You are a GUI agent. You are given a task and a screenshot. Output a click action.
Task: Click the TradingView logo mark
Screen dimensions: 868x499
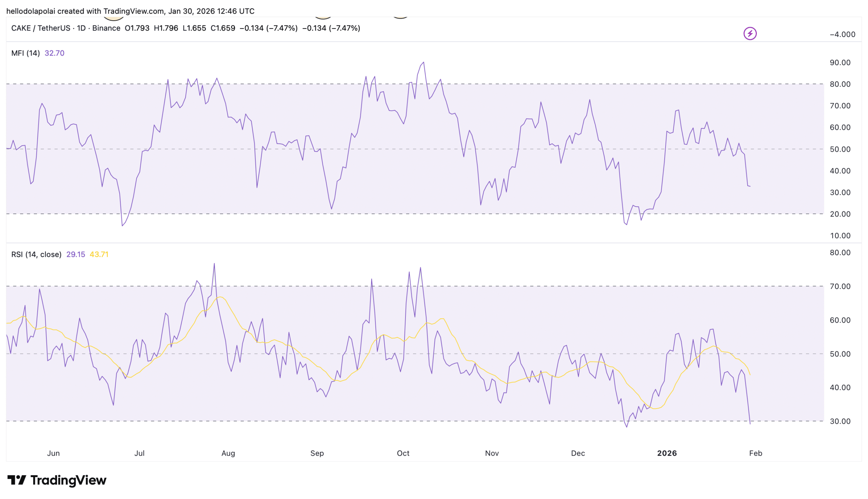[x=17, y=480]
